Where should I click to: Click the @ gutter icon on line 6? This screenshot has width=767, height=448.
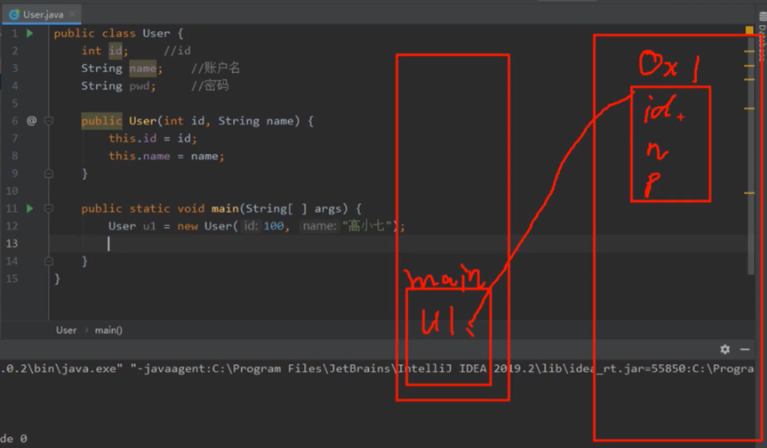[31, 121]
